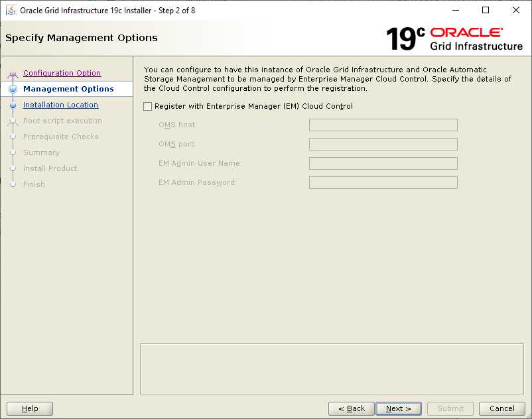The height and width of the screenshot is (419, 532).
Task: Open Installation Location step link
Action: tap(60, 105)
